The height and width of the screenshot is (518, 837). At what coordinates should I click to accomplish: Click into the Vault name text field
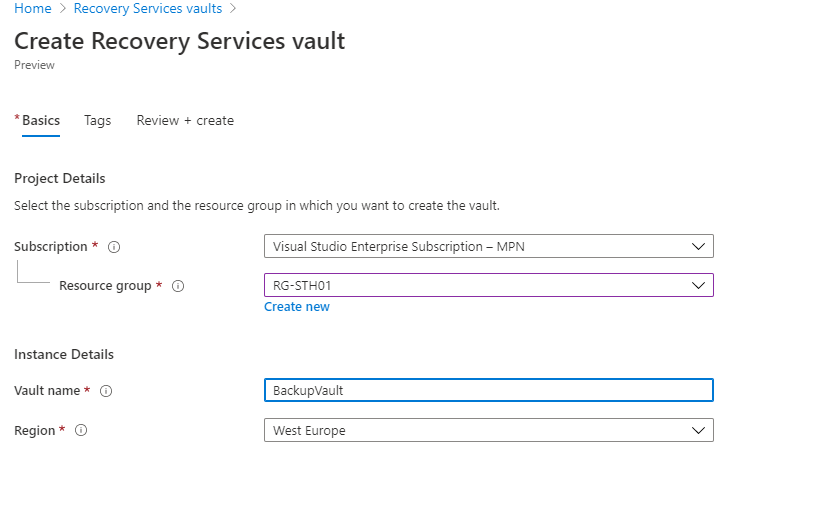488,390
